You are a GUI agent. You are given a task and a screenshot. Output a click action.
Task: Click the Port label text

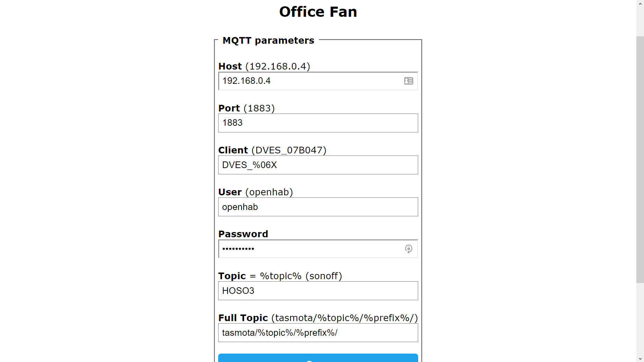pos(229,108)
